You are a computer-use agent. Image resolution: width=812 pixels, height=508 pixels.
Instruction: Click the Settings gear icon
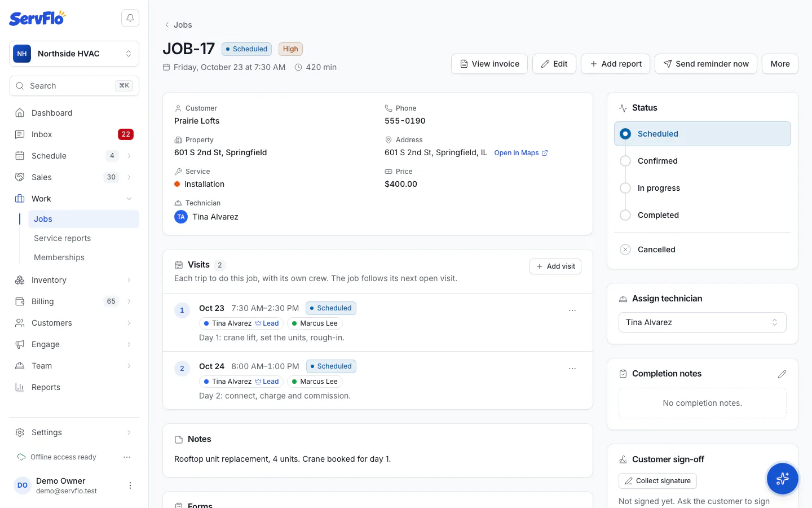click(20, 432)
